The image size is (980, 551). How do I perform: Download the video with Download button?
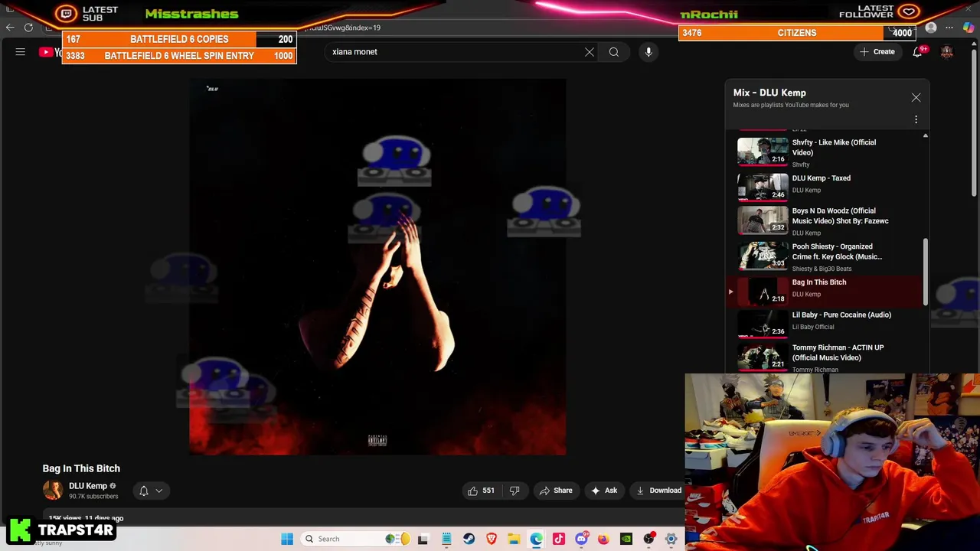point(658,491)
